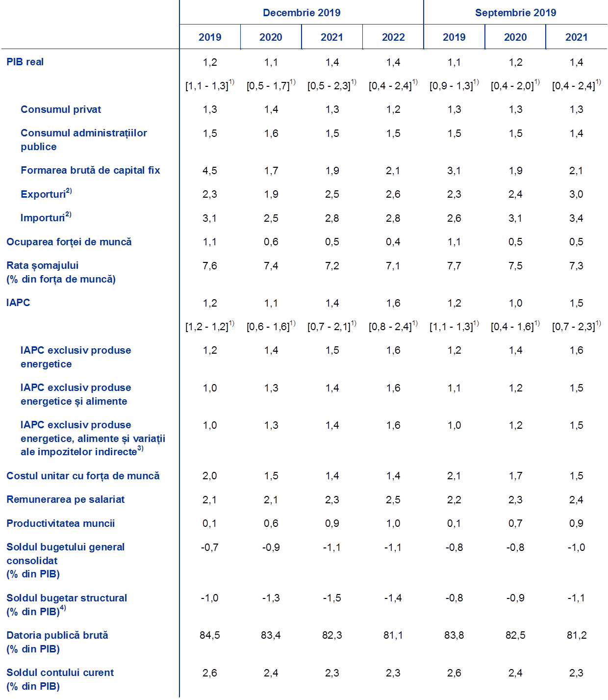Click the Productivitatea muncii row label
This screenshot has height=700, width=608.
click(x=60, y=523)
